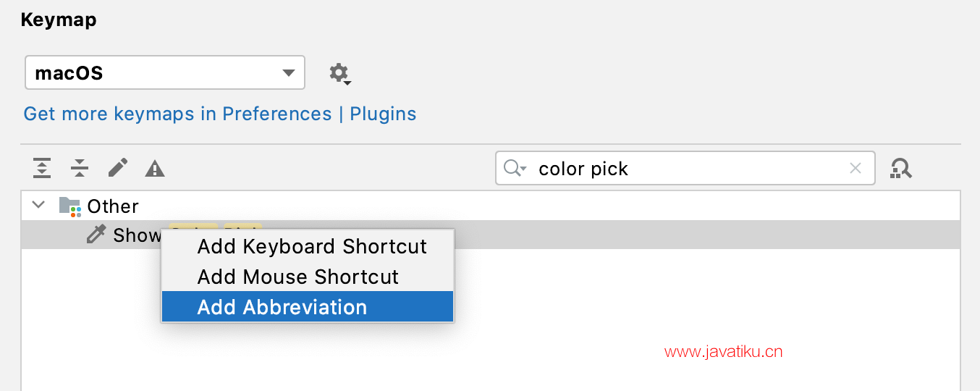This screenshot has height=391, width=980.
Task: Open the gear menu beside the keymap selector
Action: tap(339, 73)
